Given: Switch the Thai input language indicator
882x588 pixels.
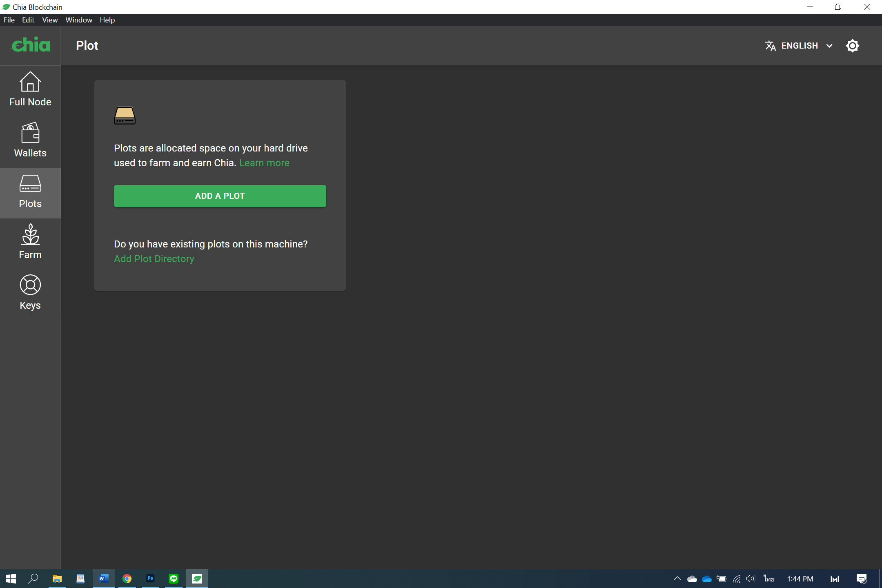Looking at the screenshot, I should tap(769, 579).
